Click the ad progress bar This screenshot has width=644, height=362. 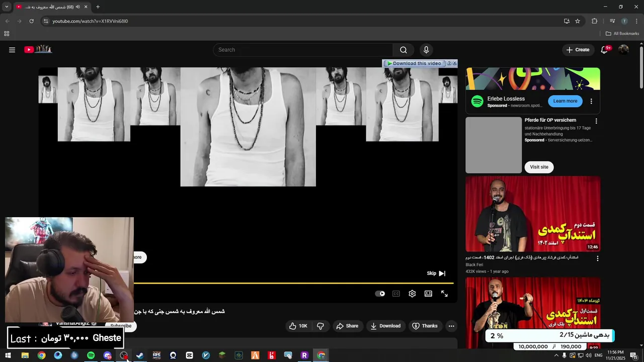[x=293, y=283]
